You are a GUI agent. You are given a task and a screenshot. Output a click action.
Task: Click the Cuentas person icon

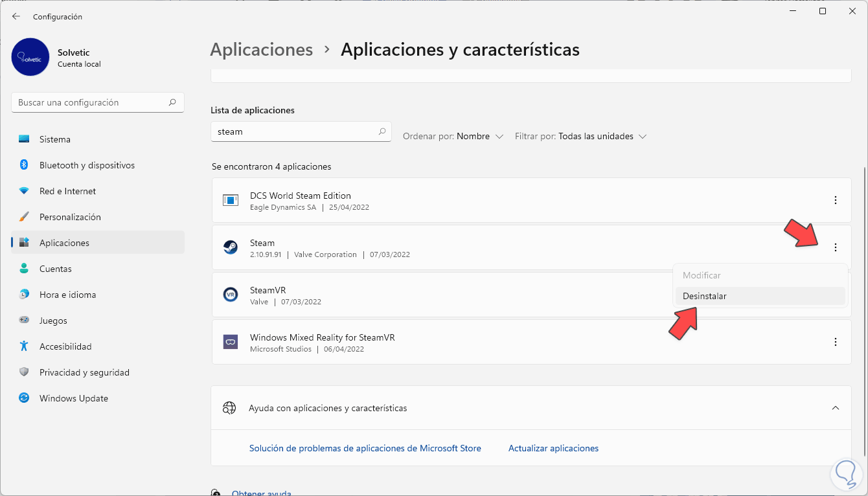(24, 269)
